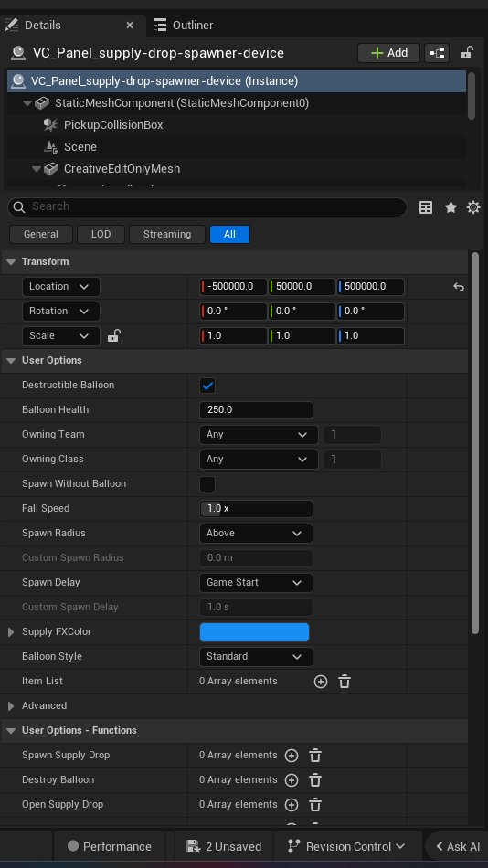Collapse the StaticMeshComponent tree node
488x868 pixels.
(27, 103)
